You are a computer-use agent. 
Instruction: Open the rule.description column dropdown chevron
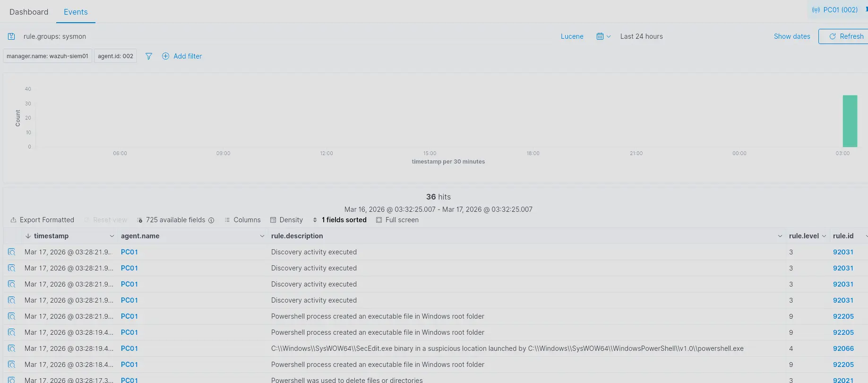click(780, 236)
